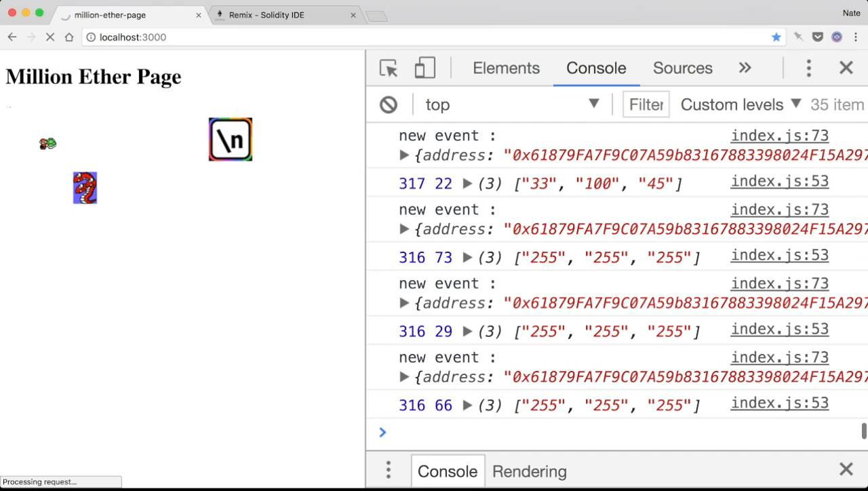This screenshot has height=491, width=868.
Task: Focus the console Filter field
Action: pyautogui.click(x=646, y=104)
